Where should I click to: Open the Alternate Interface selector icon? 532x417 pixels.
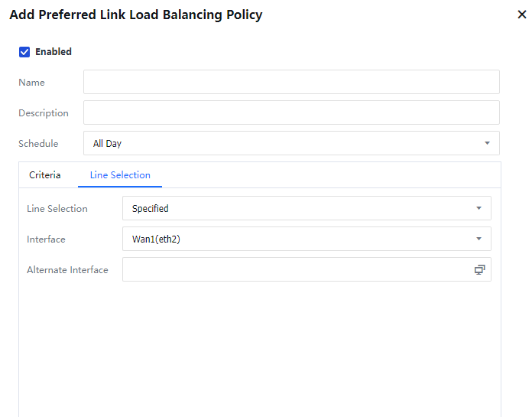coord(479,269)
